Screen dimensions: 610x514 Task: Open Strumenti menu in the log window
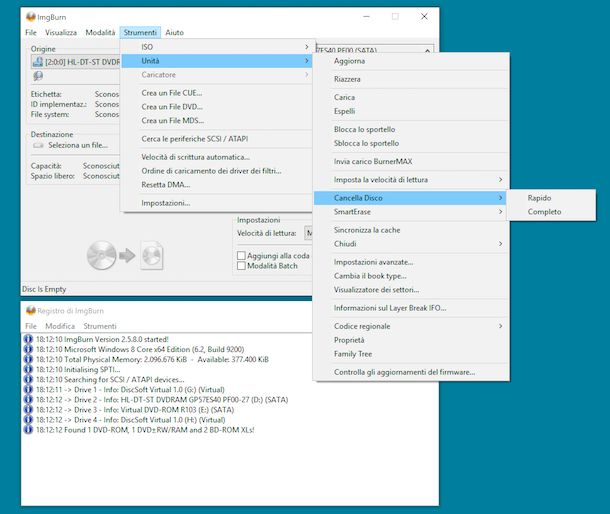click(x=100, y=326)
